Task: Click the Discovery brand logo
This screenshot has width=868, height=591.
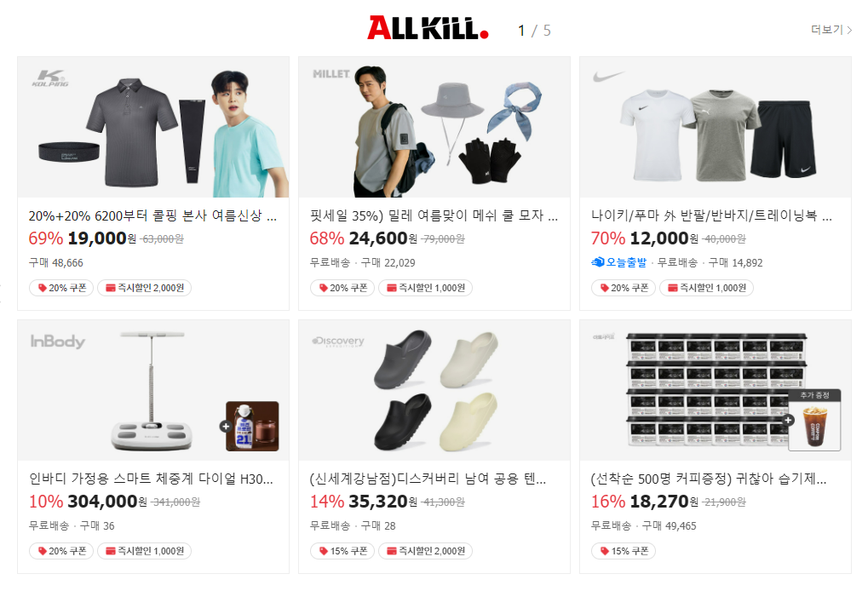Action: coord(338,341)
